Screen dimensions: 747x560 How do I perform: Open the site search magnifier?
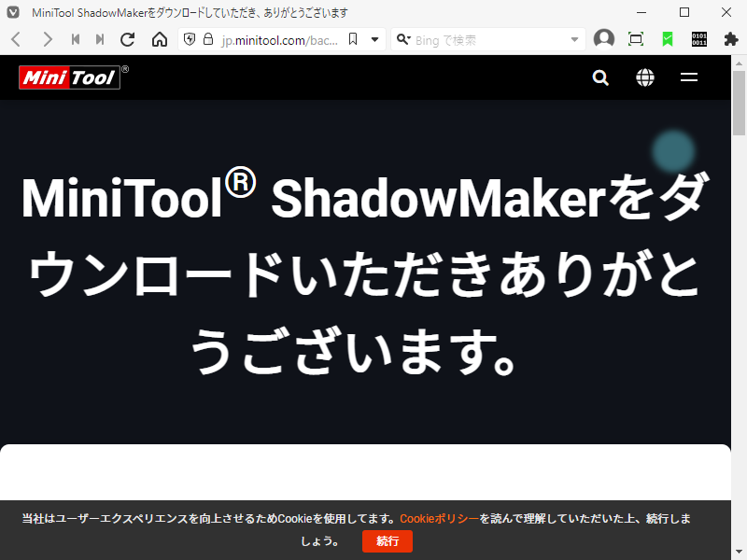tap(600, 77)
